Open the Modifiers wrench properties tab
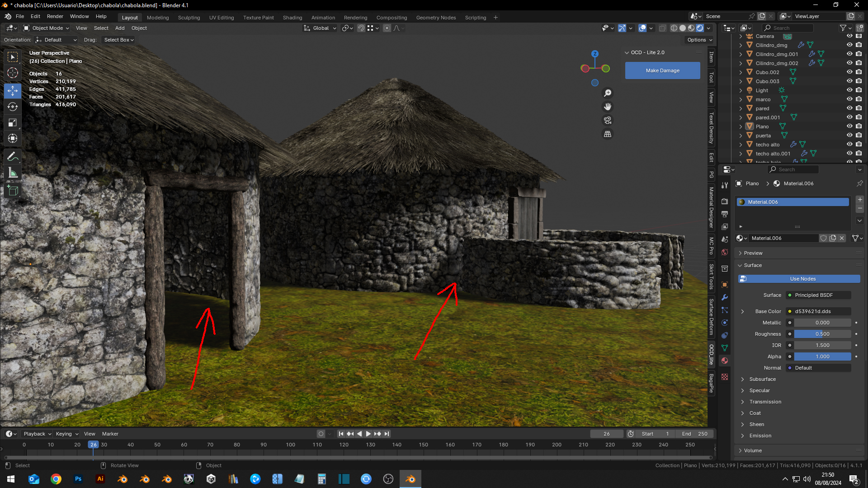Screen dimensions: 868x488 (725, 298)
